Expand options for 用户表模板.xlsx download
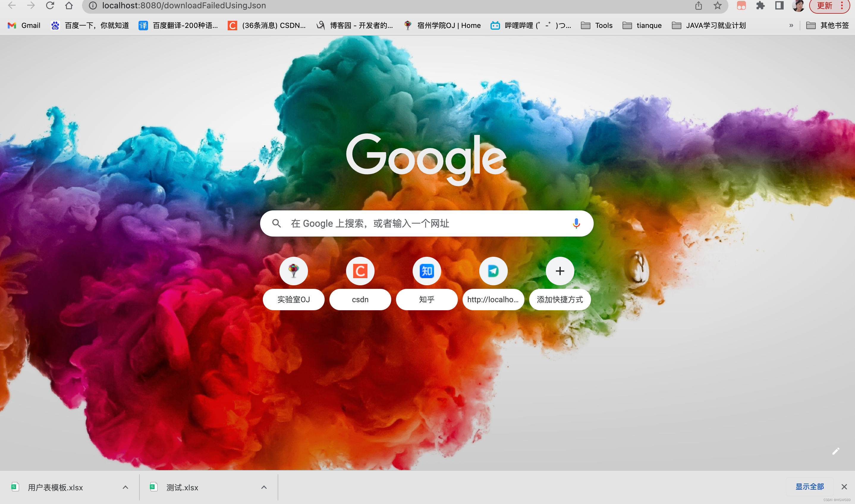Image resolution: width=855 pixels, height=504 pixels. tap(125, 487)
